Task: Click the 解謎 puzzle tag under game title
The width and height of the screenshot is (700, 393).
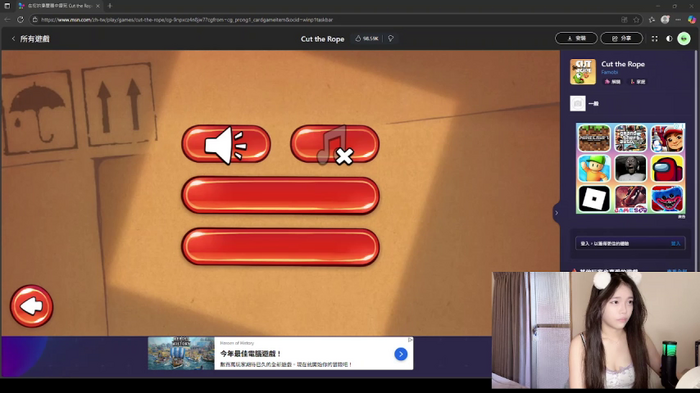Action: coord(612,82)
